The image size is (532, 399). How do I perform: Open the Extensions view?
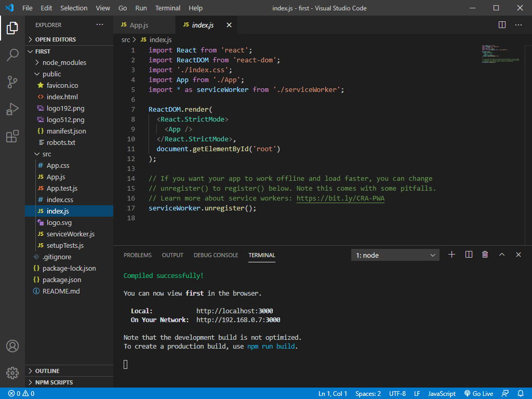[x=12, y=137]
